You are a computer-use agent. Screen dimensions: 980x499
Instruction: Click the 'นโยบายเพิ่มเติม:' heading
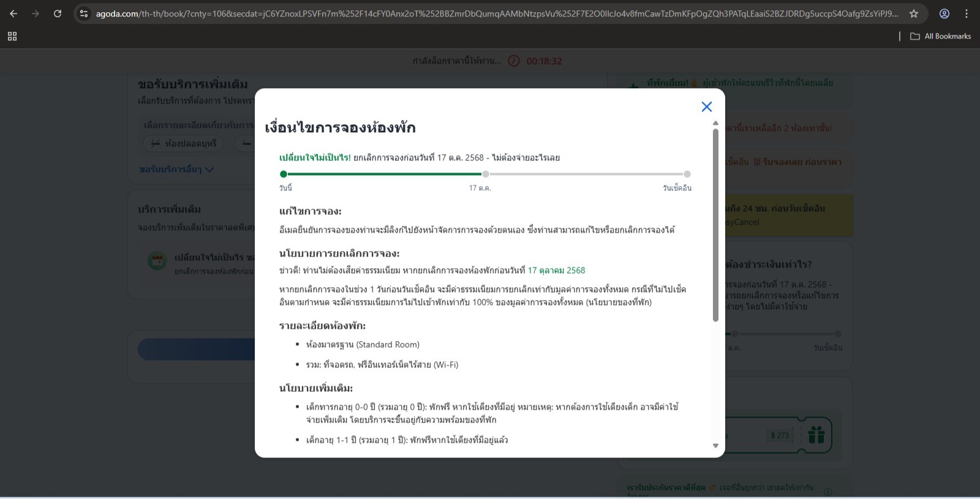(x=316, y=388)
